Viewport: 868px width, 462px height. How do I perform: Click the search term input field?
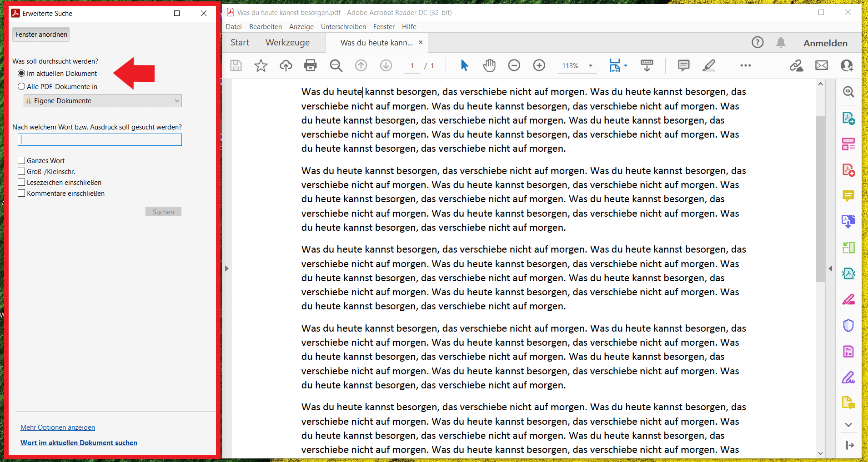click(x=100, y=140)
